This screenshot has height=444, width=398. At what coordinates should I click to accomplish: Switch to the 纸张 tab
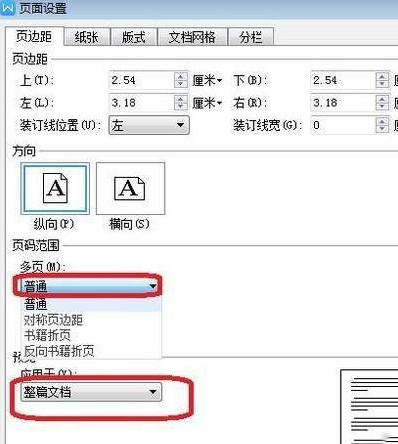87,37
